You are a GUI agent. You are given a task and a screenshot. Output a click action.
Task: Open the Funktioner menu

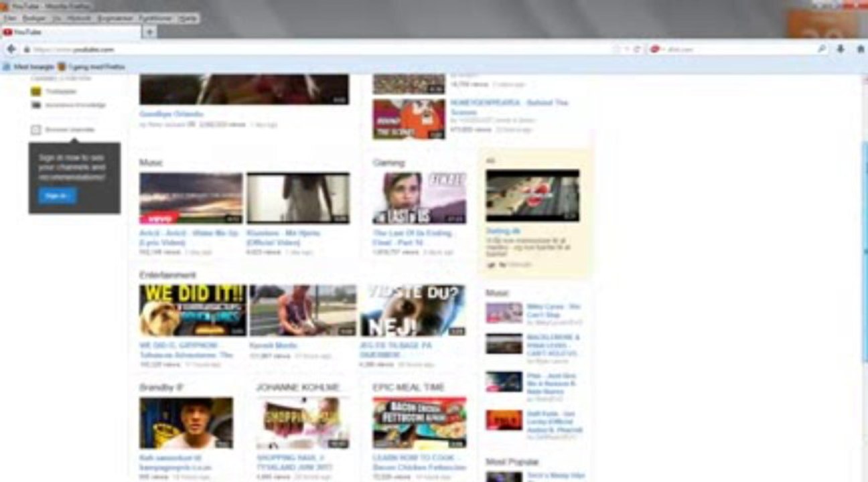(x=156, y=18)
